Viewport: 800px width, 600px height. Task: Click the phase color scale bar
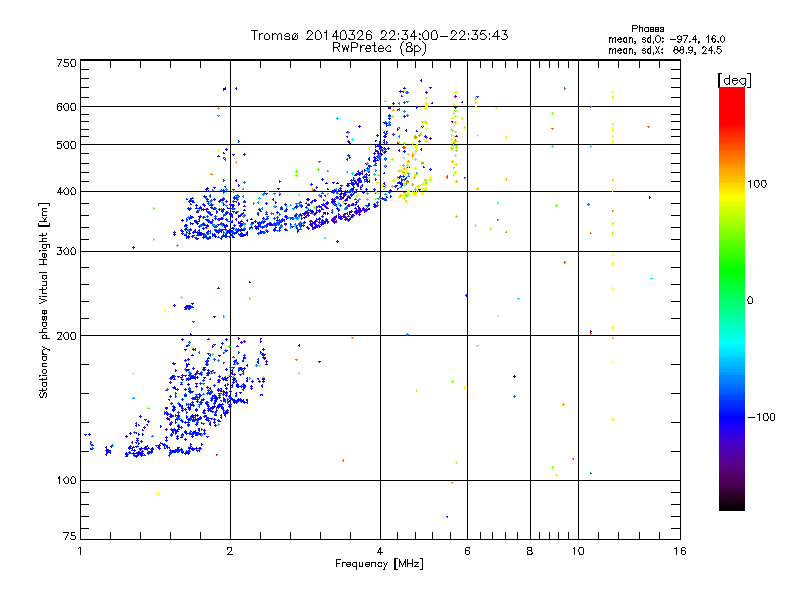[732, 298]
